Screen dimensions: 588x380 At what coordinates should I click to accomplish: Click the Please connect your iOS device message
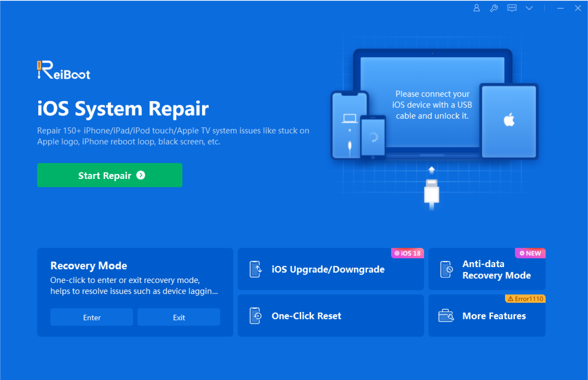432,105
